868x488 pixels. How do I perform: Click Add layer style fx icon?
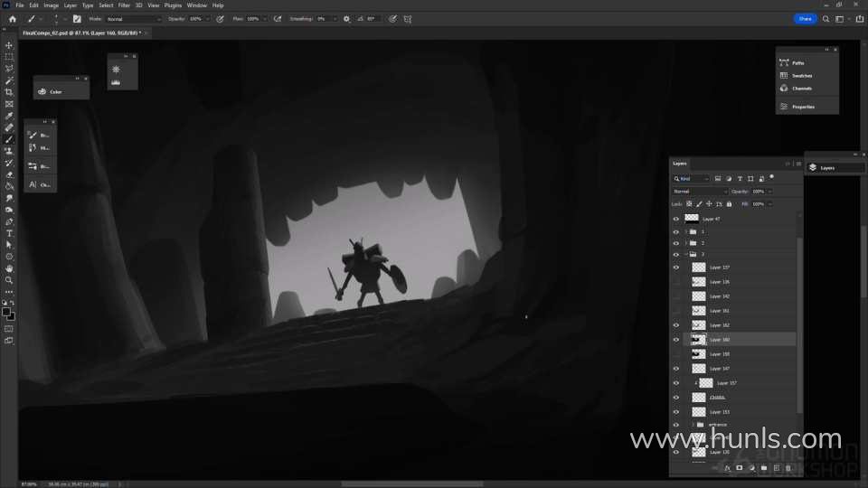pyautogui.click(x=727, y=468)
